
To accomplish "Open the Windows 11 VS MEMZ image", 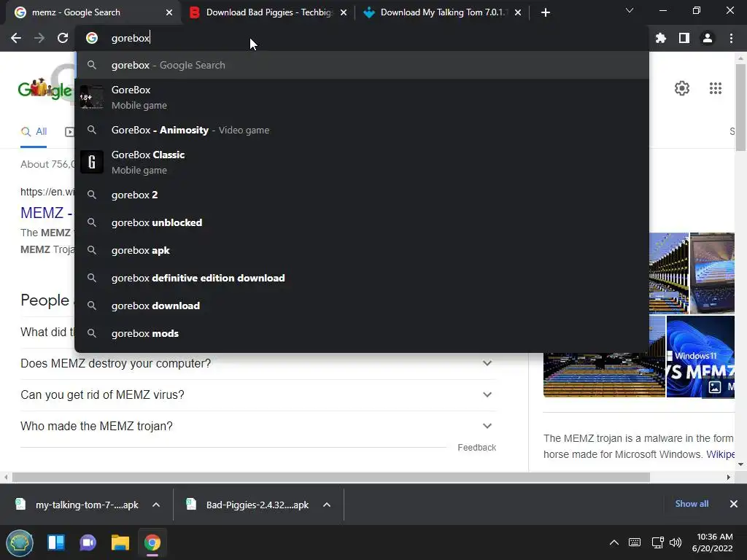I will point(700,356).
